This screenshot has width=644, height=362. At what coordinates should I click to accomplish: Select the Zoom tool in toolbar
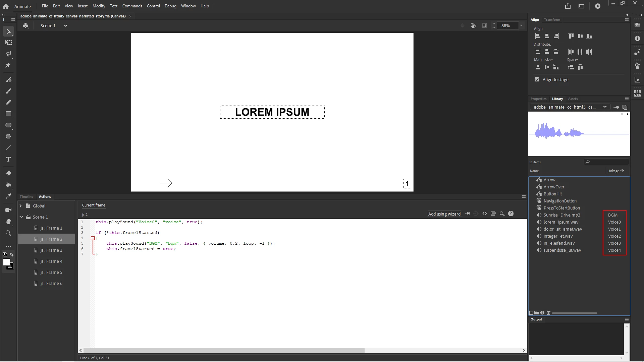(x=8, y=233)
